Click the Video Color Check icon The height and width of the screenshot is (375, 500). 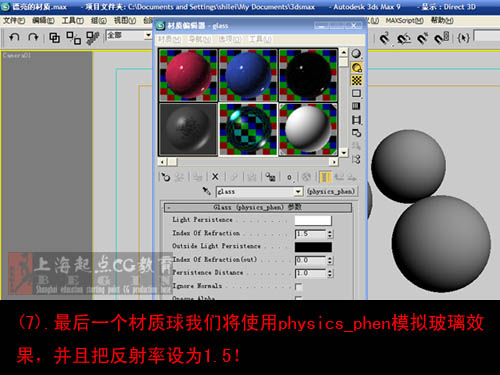click(x=356, y=106)
